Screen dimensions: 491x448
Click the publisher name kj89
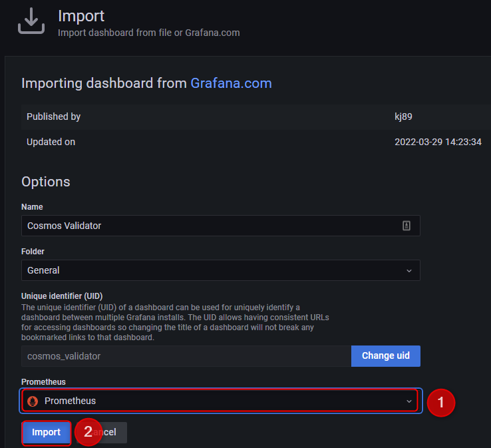click(x=403, y=116)
